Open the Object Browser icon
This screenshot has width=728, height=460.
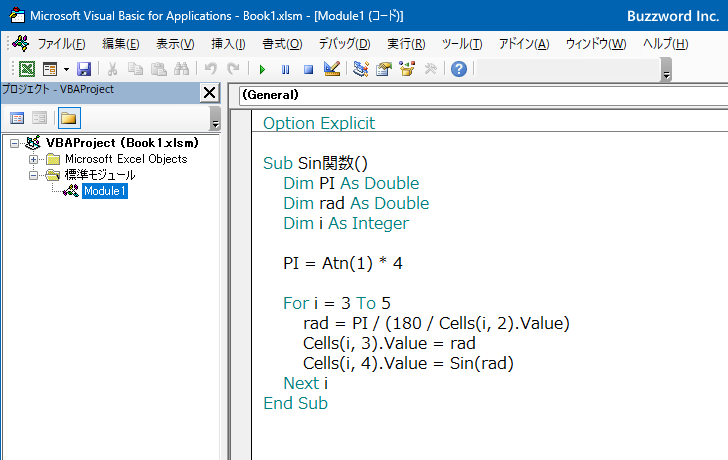407,69
